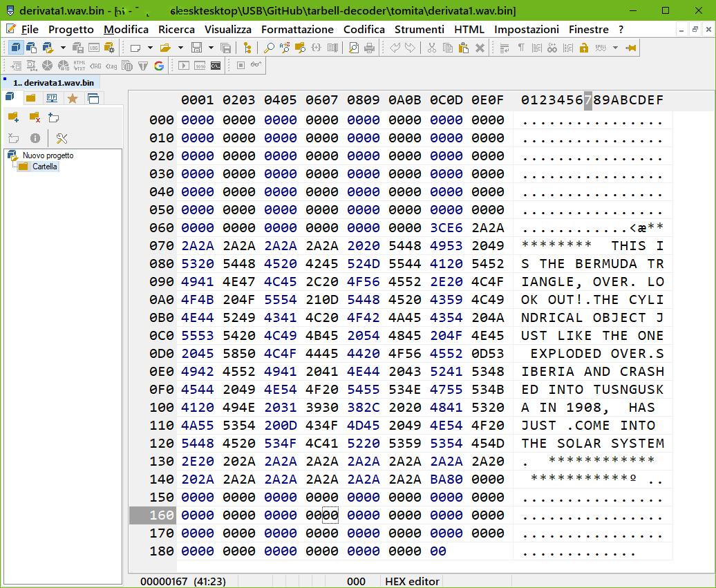Click the Open file folder icon
The width and height of the screenshot is (716, 588).
click(165, 48)
